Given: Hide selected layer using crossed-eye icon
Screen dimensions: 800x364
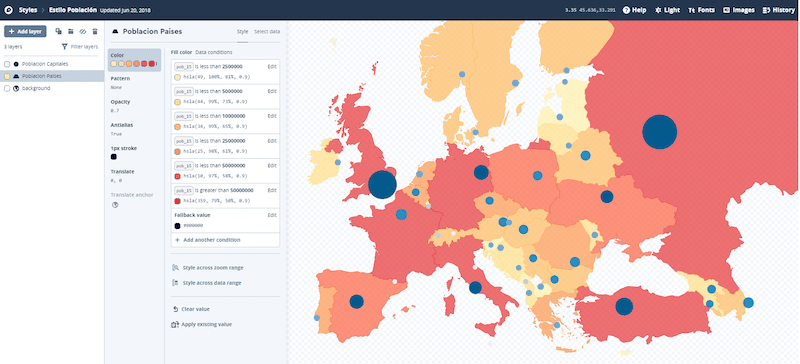Looking at the screenshot, I should point(82,32).
